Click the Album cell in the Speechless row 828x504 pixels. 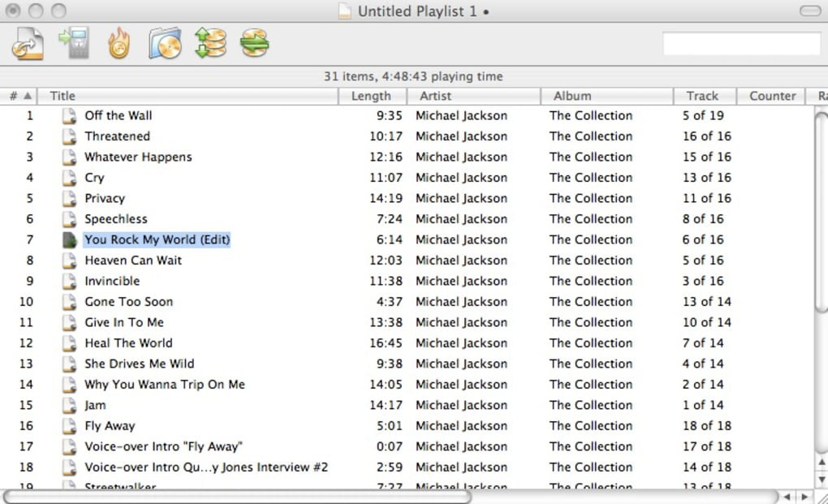590,219
